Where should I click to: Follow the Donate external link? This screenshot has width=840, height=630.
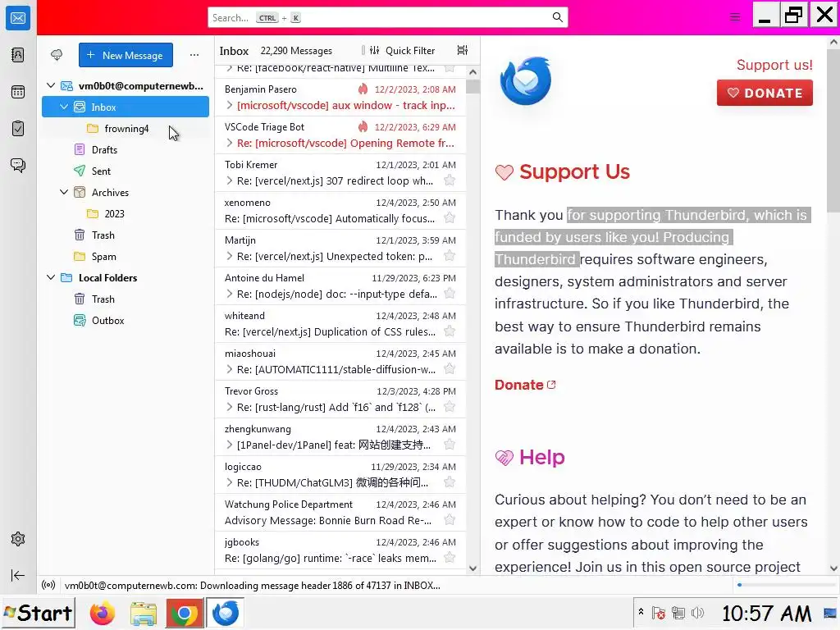click(x=525, y=385)
